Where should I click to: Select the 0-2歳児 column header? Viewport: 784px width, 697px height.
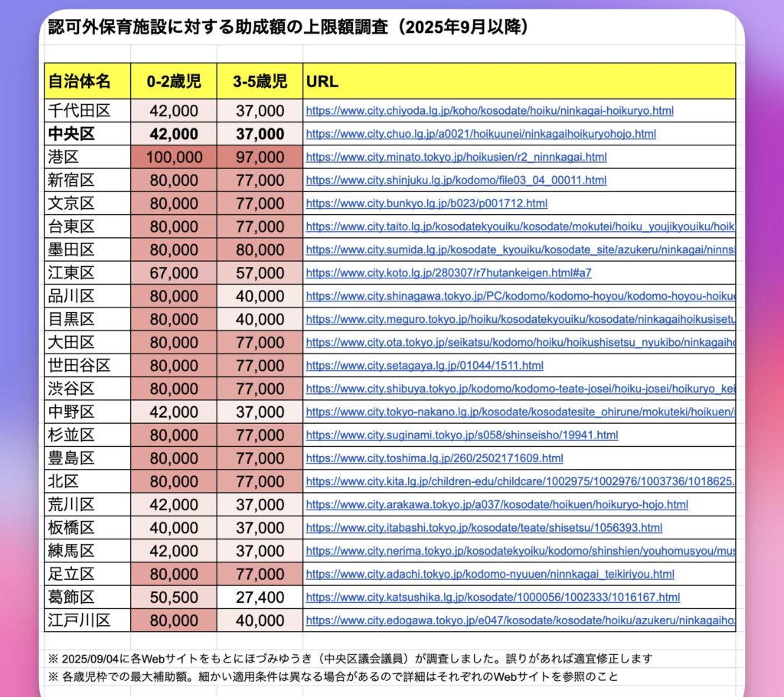[x=174, y=81]
